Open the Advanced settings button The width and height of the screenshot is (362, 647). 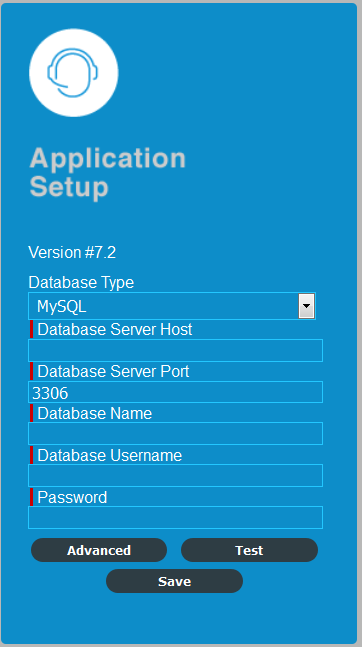coord(99,550)
